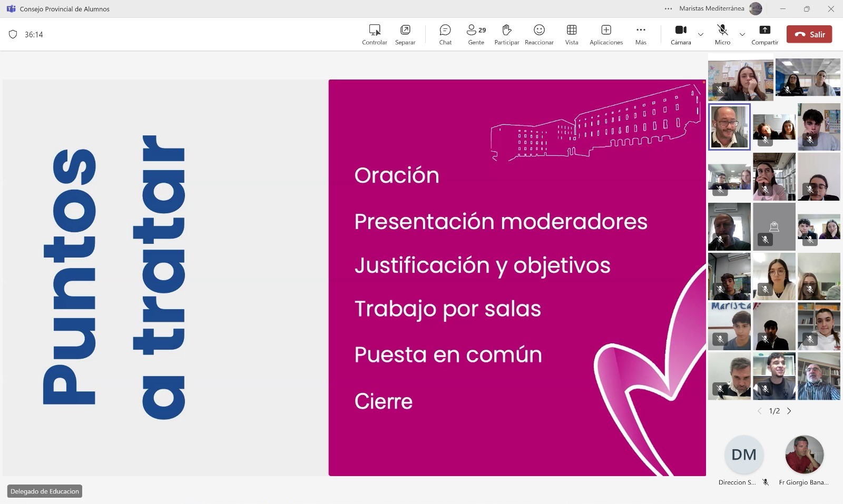
Task: Select highlighted speaker video with glasses
Action: point(729,127)
